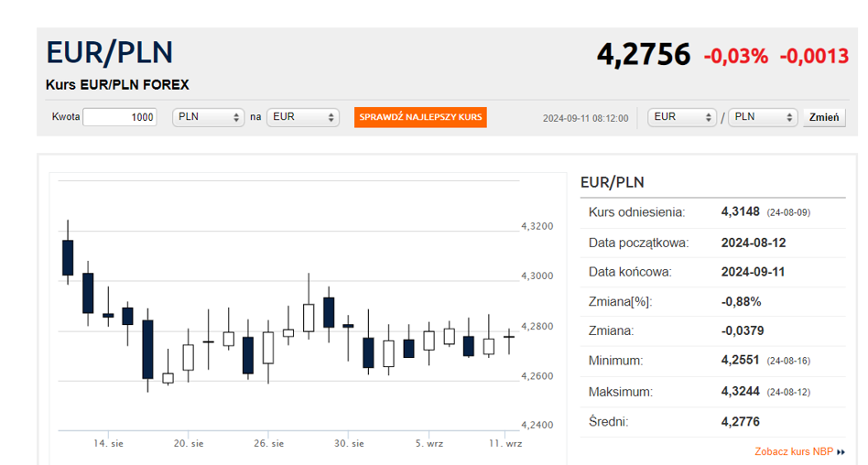Open the Zobacz kurs NBP link
This screenshot has width=868, height=465.
pos(793,451)
